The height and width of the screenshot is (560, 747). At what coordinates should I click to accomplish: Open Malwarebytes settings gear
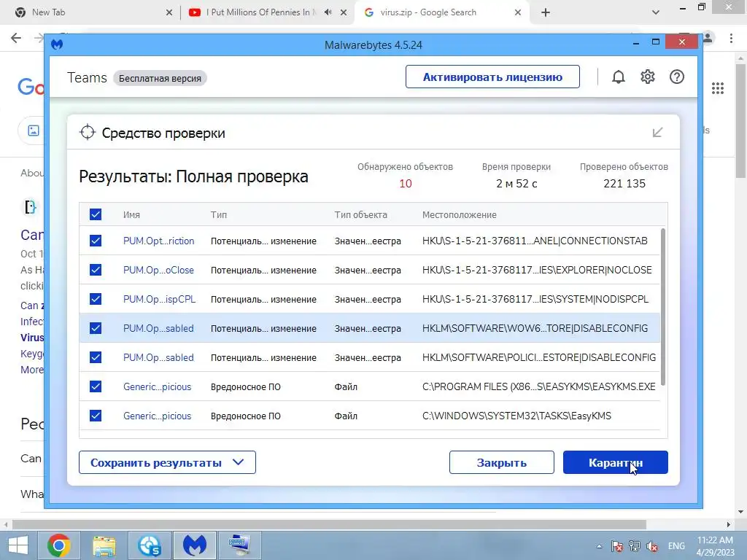[648, 77]
